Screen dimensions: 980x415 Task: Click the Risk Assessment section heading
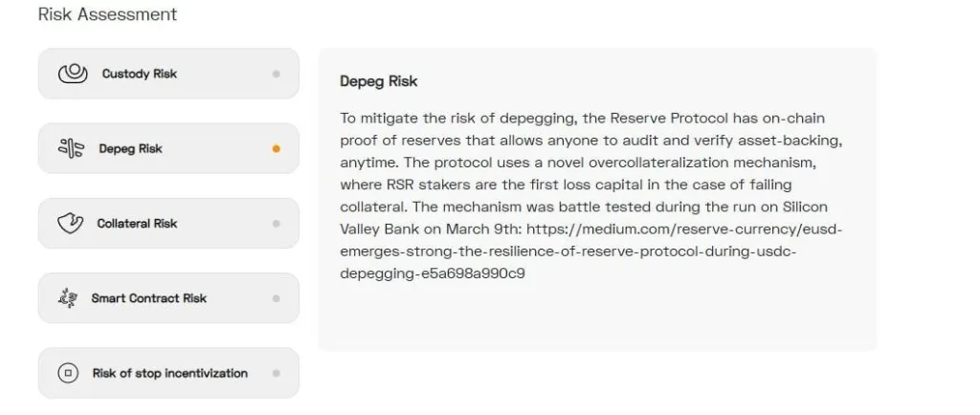(107, 14)
